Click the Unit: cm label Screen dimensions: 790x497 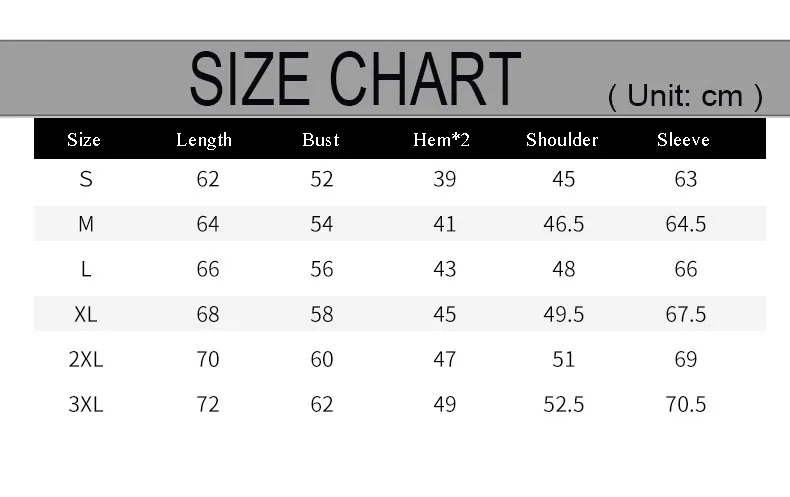click(685, 96)
